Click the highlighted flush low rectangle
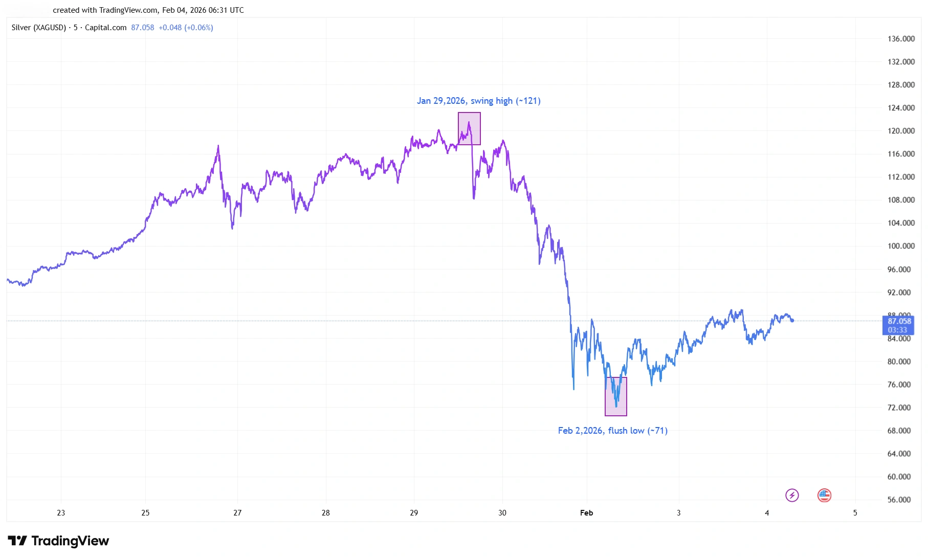Viewport: 928px width, 560px height. click(x=615, y=396)
